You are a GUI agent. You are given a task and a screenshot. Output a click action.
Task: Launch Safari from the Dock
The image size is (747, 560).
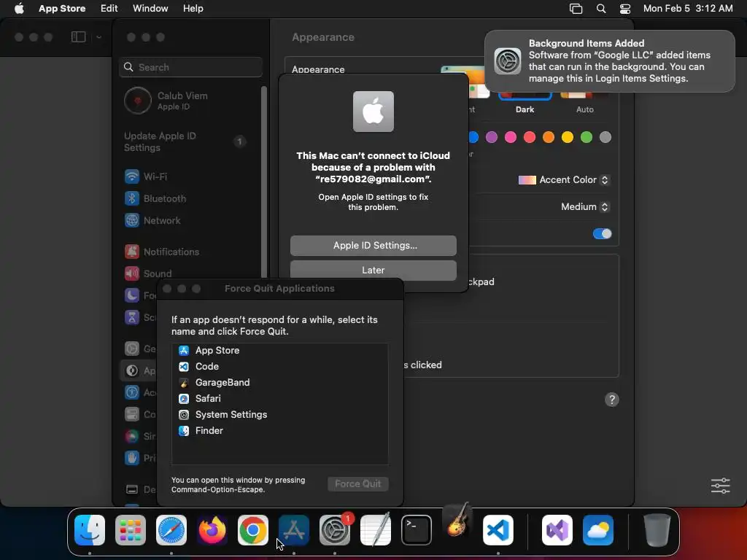[x=171, y=529]
